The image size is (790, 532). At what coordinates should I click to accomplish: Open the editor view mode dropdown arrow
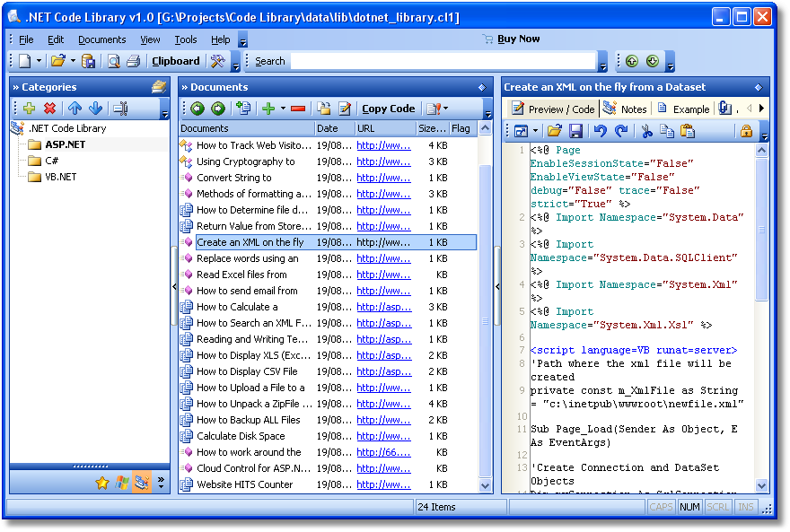(x=535, y=131)
